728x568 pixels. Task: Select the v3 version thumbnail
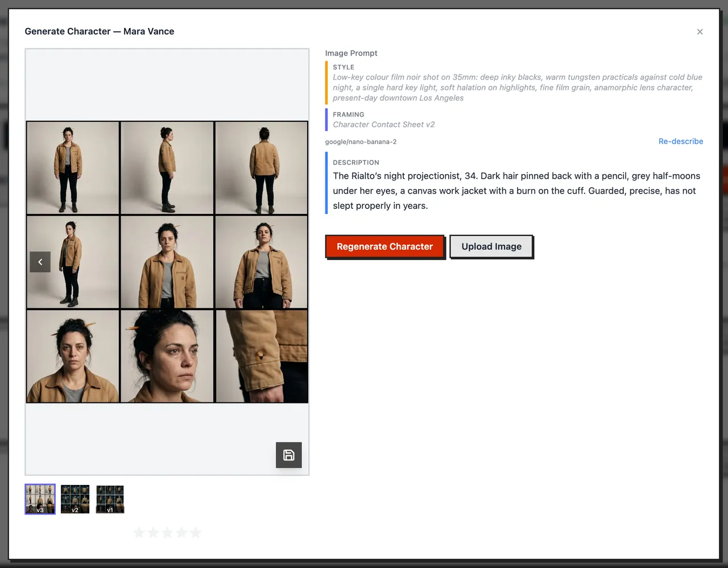pos(40,499)
